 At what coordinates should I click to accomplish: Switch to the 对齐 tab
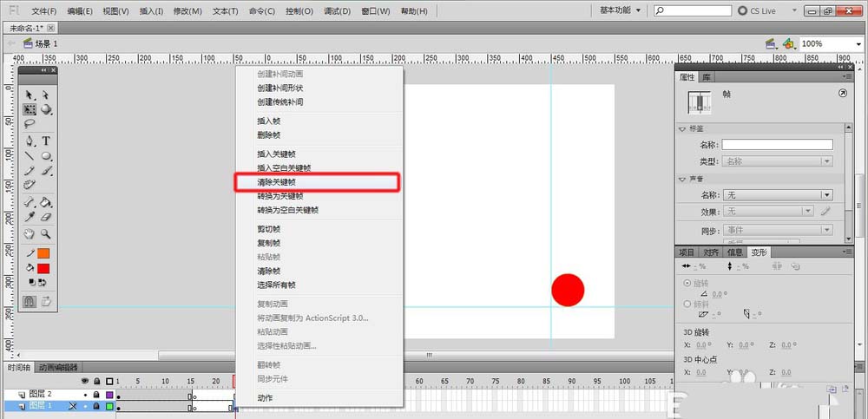click(712, 252)
